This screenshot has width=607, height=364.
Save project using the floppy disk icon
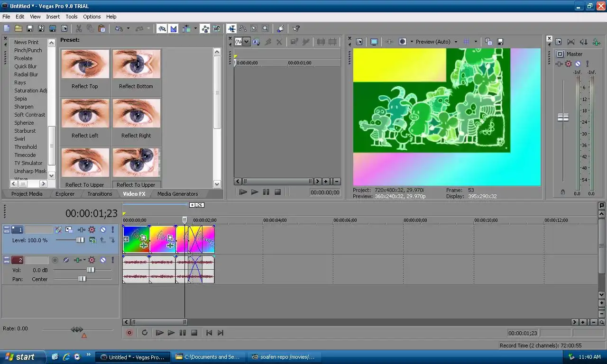point(29,28)
